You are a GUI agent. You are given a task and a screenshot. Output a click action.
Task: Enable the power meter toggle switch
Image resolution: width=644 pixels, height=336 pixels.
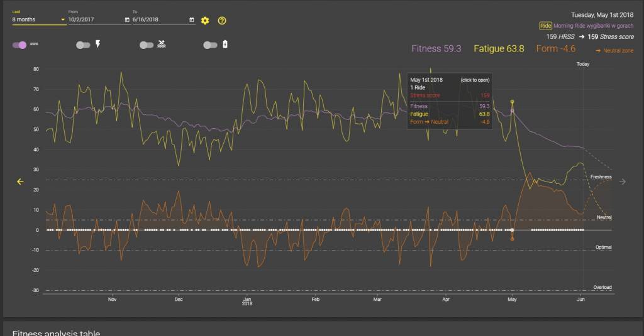83,45
